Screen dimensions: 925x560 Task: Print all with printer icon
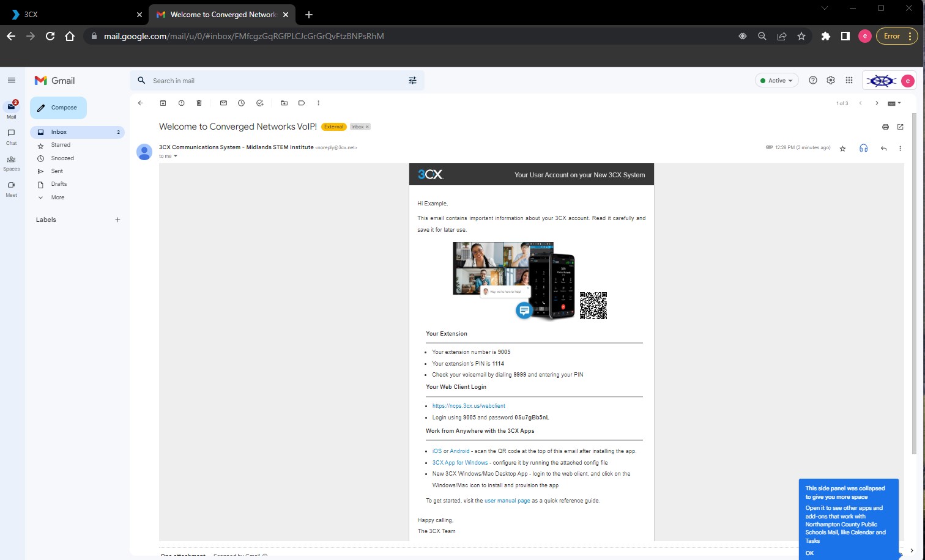pyautogui.click(x=885, y=127)
